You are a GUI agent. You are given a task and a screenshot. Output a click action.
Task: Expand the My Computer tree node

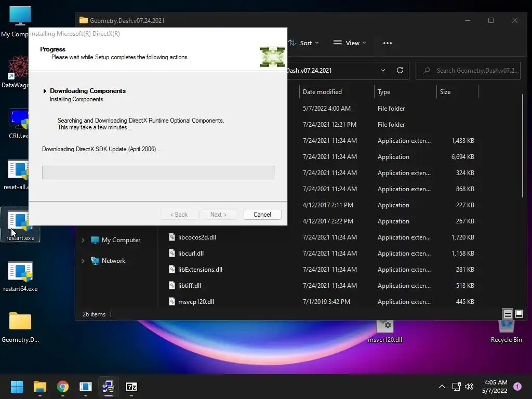click(x=83, y=240)
